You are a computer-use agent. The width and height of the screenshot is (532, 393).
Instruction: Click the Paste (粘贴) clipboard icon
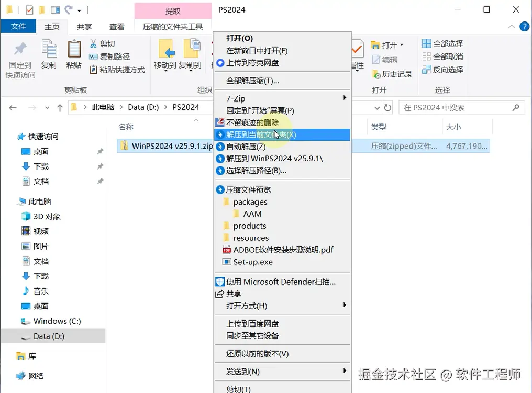(x=74, y=50)
